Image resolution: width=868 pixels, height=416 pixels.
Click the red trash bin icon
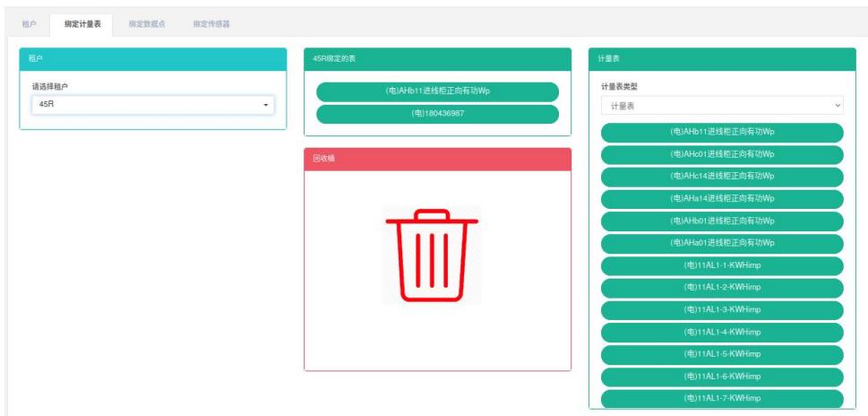click(433, 256)
